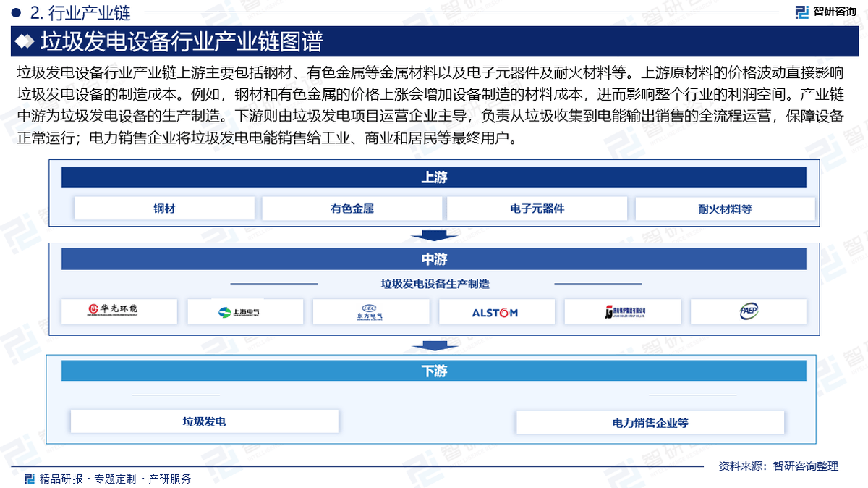The width and height of the screenshot is (868, 488).
Task: Click the footer logo beside 精品研报
Action: click(30, 479)
